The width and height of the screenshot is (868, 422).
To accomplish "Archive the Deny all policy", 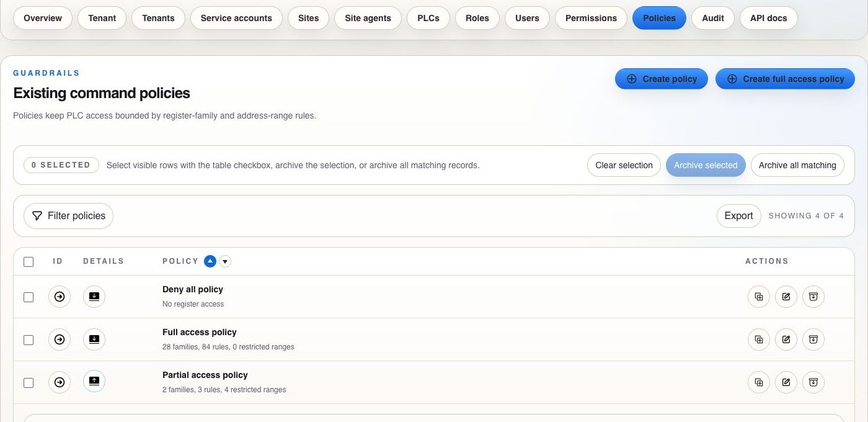I will (x=813, y=297).
